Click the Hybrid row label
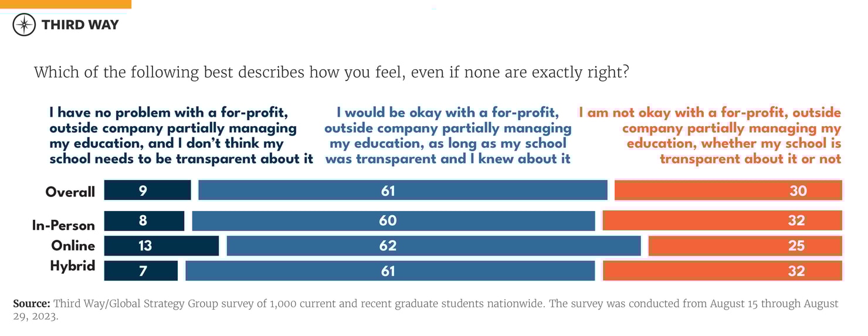 click(x=72, y=266)
